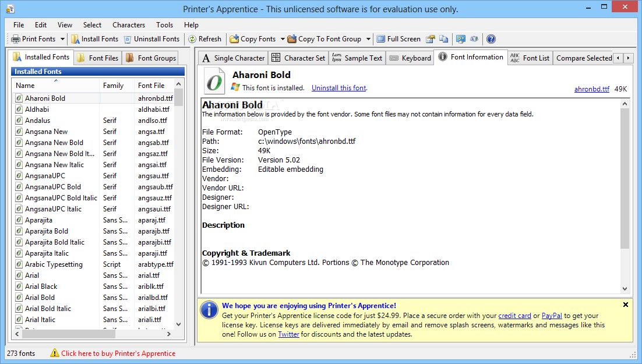Click the info icon in the yellow banner
The height and width of the screenshot is (364, 642).
click(x=209, y=309)
